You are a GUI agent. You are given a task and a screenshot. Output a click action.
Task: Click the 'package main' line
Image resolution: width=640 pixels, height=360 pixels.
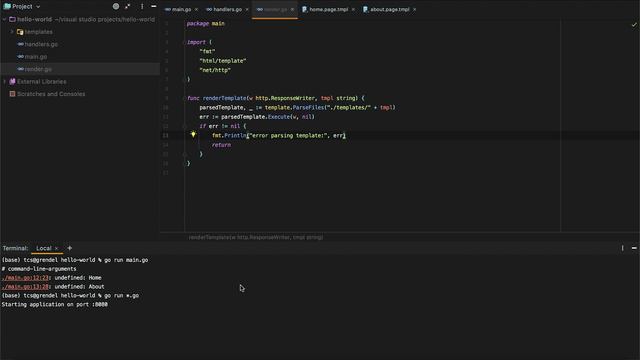[x=206, y=24]
